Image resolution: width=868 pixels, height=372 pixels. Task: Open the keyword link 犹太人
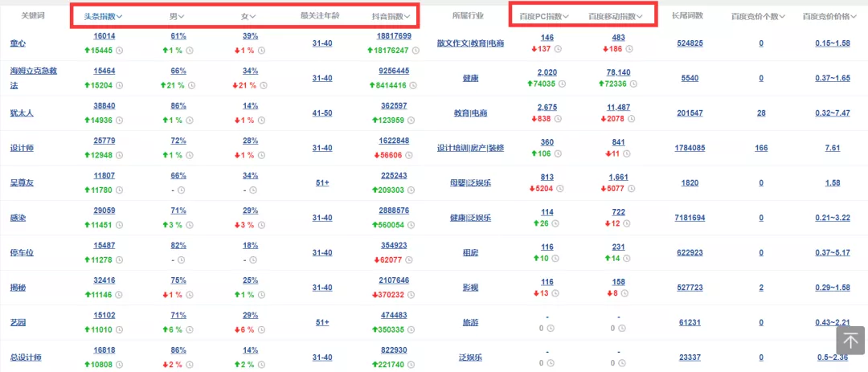tap(23, 113)
